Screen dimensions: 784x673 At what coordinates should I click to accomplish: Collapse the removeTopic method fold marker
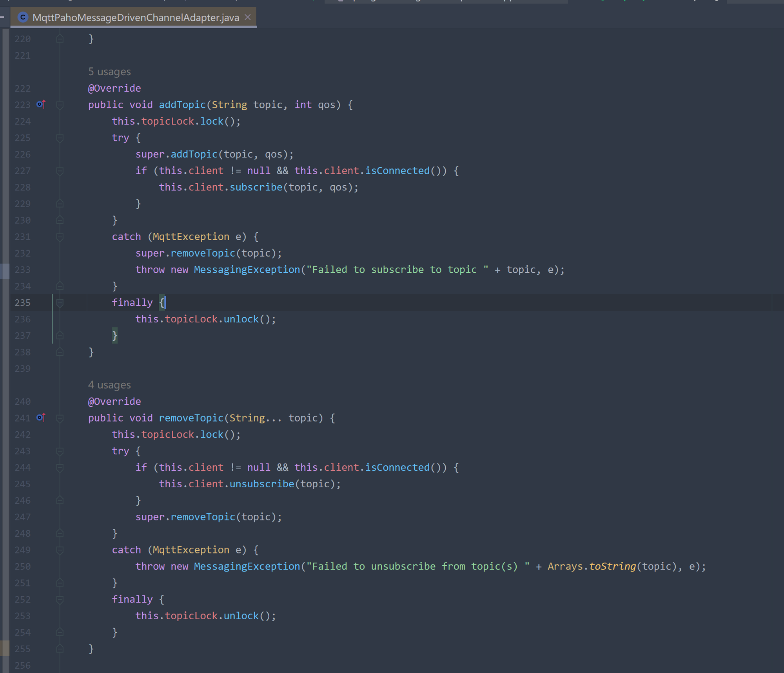tap(60, 418)
